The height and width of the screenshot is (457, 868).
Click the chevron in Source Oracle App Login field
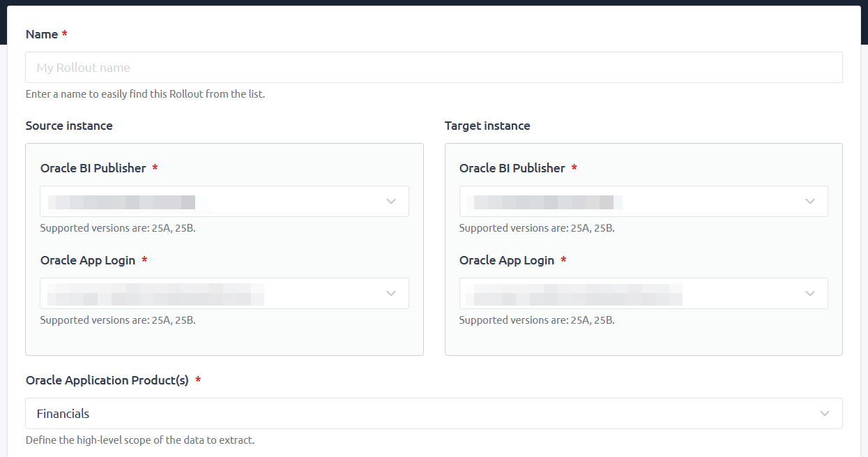tap(391, 294)
